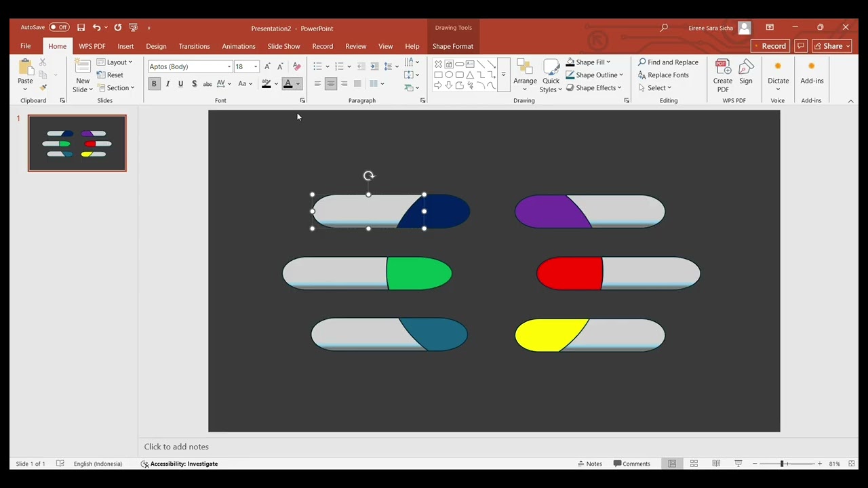Click the Cut scissors icon
The image size is (868, 488).
tap(43, 62)
